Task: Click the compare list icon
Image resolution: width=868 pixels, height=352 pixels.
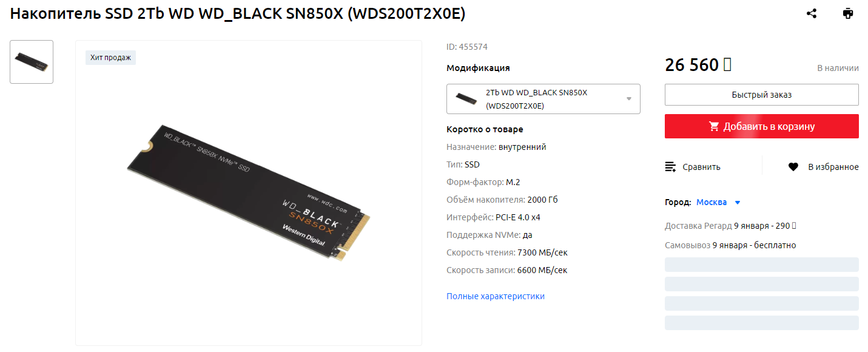Action: tap(670, 167)
